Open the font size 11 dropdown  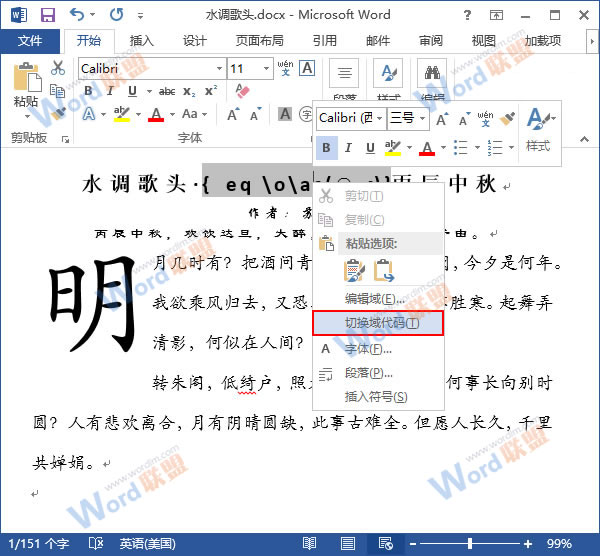click(x=266, y=68)
